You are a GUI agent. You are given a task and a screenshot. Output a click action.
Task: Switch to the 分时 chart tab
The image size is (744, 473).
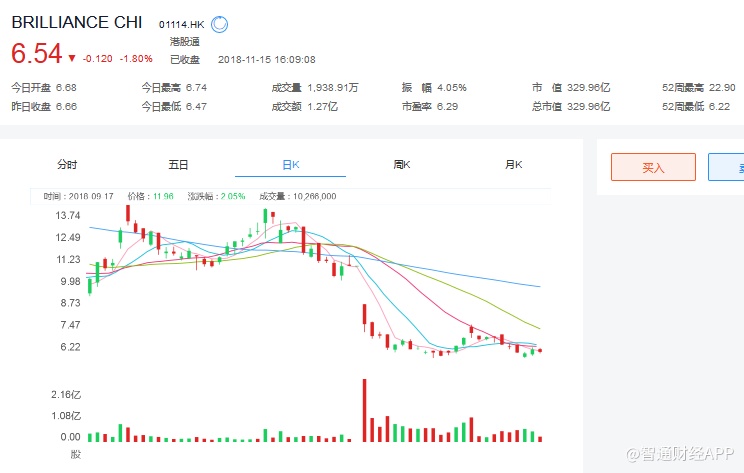[67, 165]
